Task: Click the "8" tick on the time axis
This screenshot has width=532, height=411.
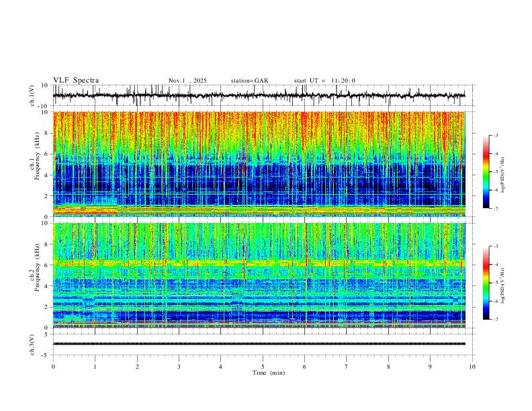Action: [x=388, y=367]
